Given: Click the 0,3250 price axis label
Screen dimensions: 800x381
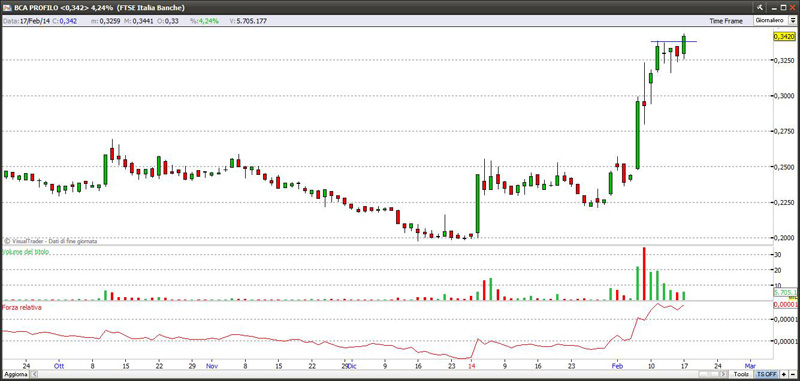Looking at the screenshot, I should pos(784,60).
